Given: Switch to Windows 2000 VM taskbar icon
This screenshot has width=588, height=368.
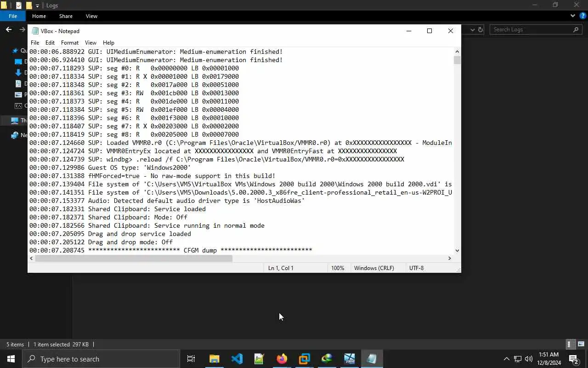Looking at the screenshot, I should pyautogui.click(x=349, y=359).
